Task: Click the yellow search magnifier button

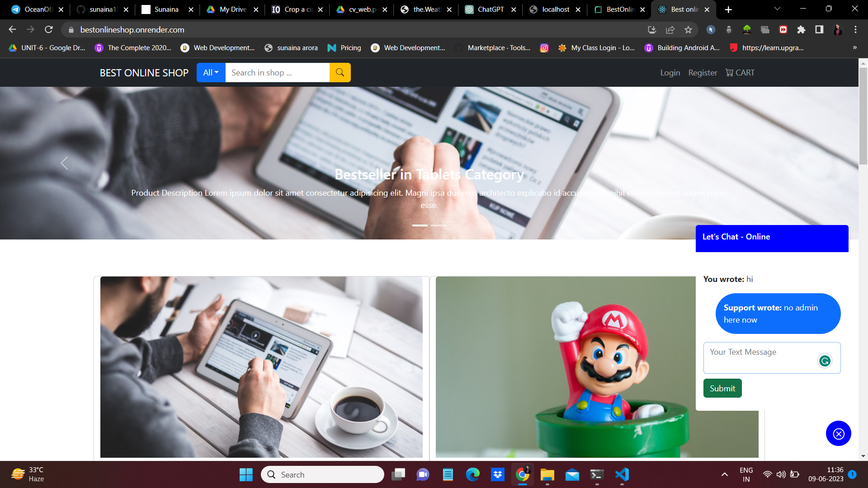Action: (x=340, y=73)
